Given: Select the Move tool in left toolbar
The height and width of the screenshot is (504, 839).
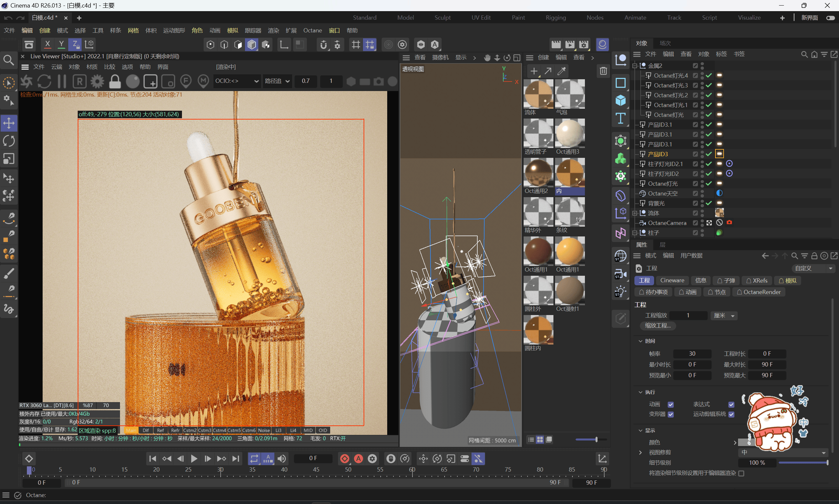Looking at the screenshot, I should pos(9,123).
